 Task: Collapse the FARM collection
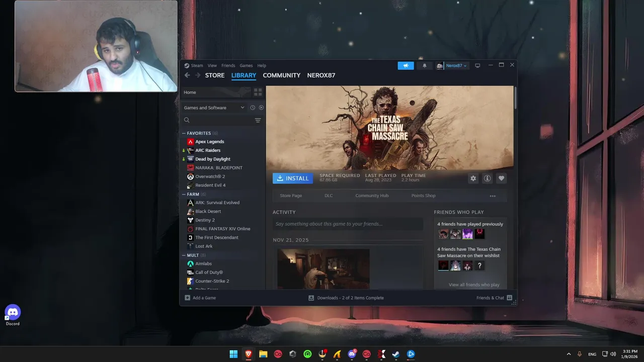click(184, 194)
